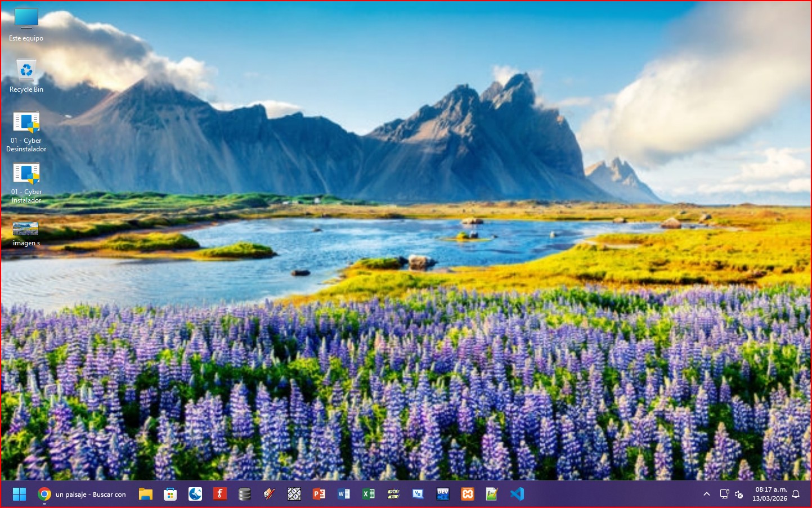This screenshot has height=508, width=812.
Task: Open Dev-C++ from the taskbar
Action: [x=443, y=494]
